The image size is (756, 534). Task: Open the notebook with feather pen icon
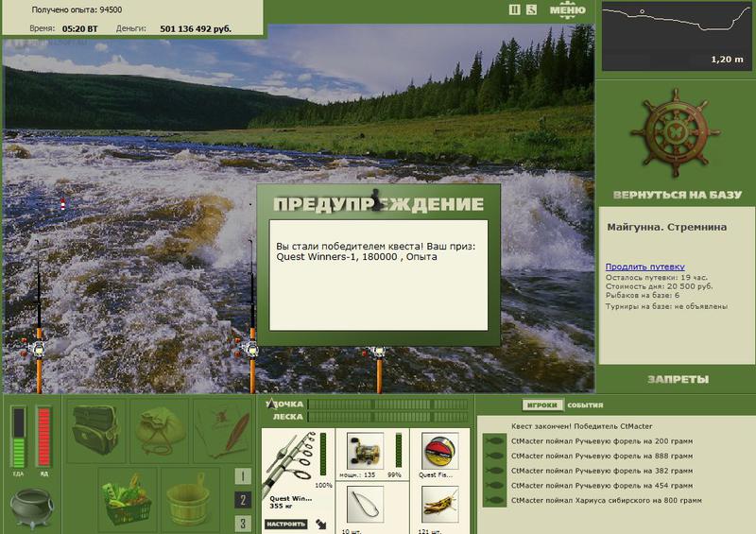[x=224, y=430]
